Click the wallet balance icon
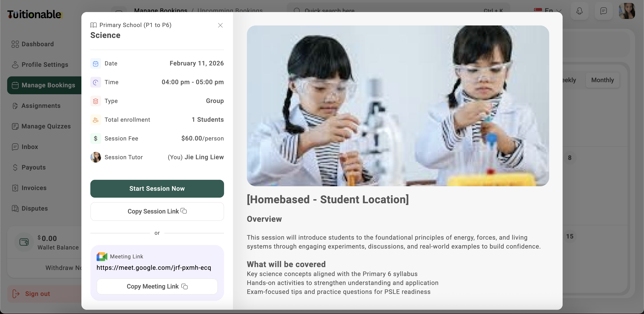The height and width of the screenshot is (314, 644). click(24, 242)
